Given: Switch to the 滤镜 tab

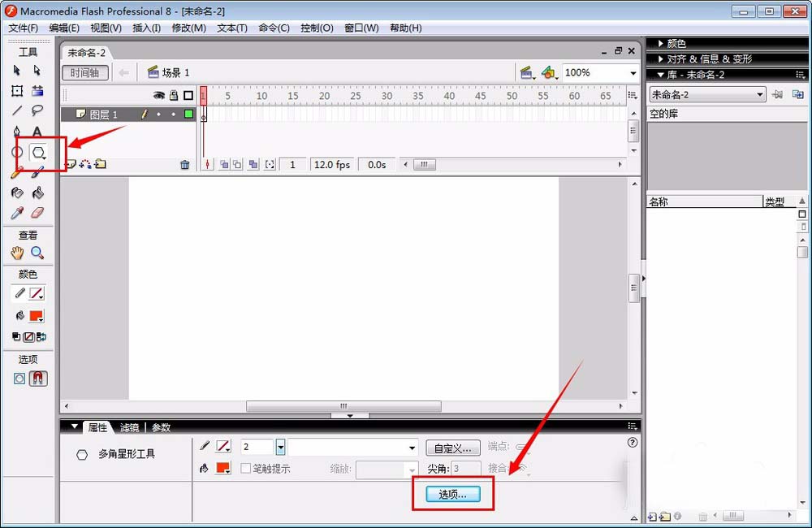Looking at the screenshot, I should coord(129,427).
